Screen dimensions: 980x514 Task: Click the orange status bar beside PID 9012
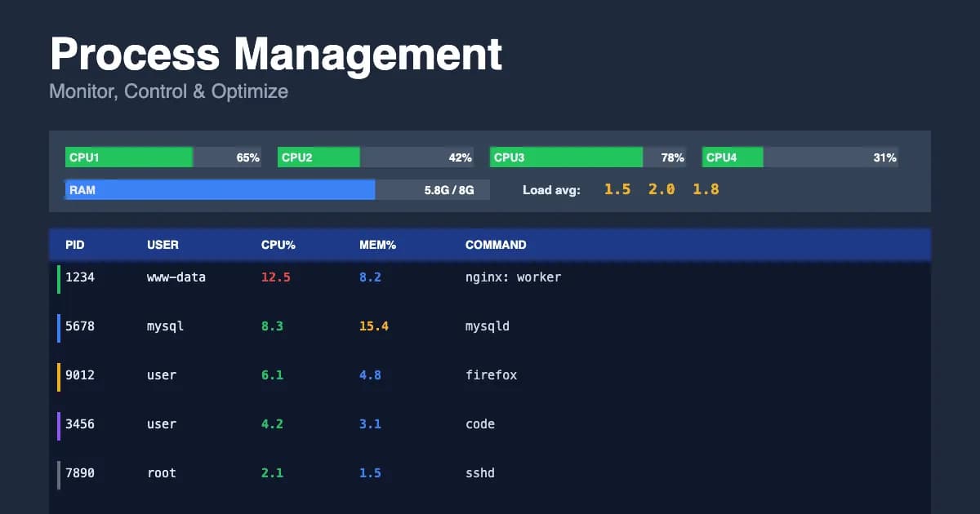click(57, 375)
